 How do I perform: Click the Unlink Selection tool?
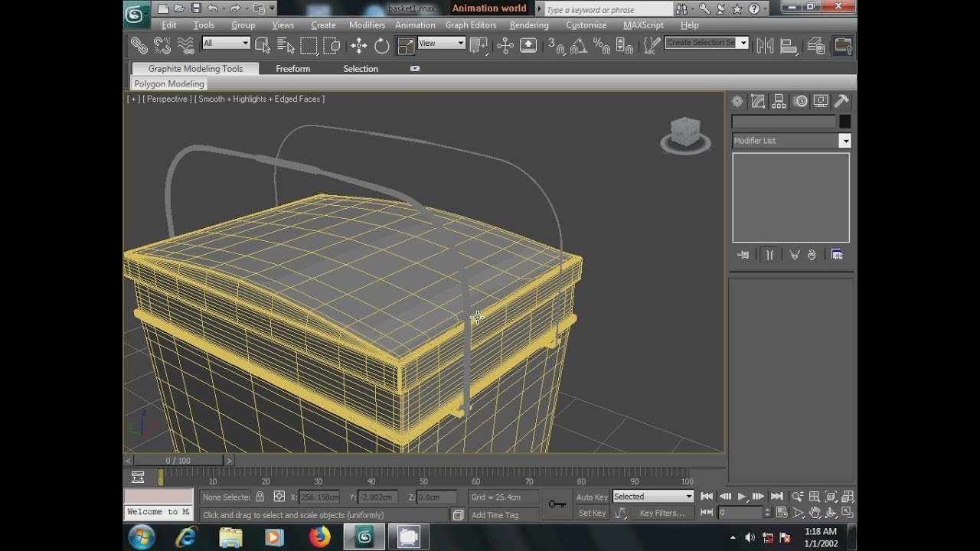pyautogui.click(x=162, y=46)
